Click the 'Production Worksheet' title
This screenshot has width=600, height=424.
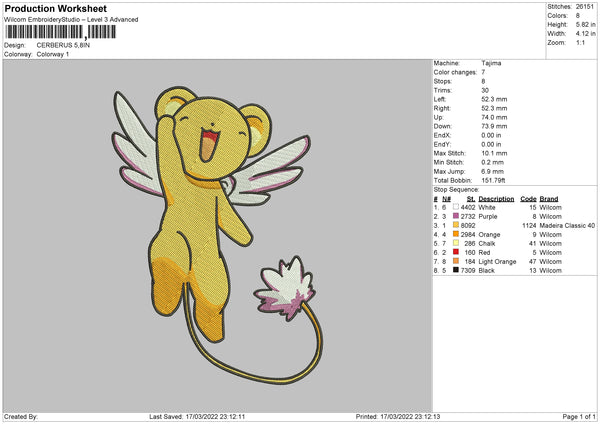[55, 8]
